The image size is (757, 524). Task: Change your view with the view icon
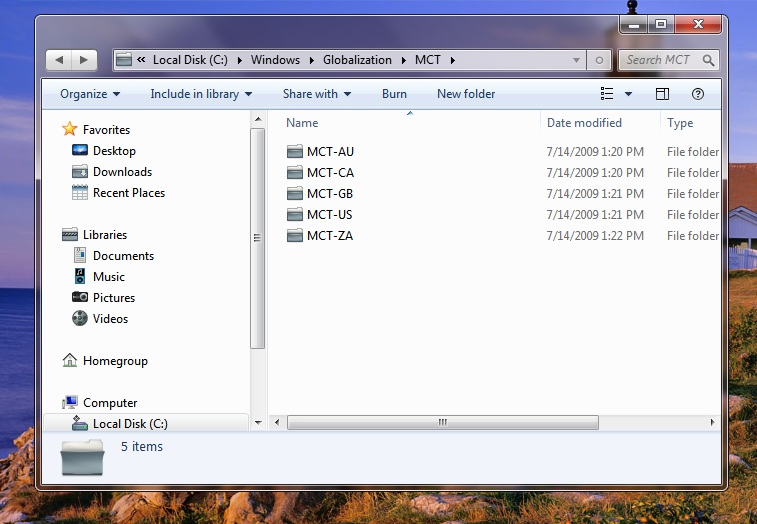pyautogui.click(x=607, y=94)
